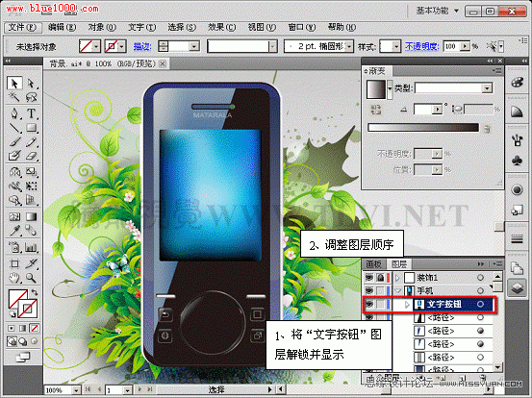Screen dimensions: 532x398
Task: Open the Symbols panel club icon
Action: point(517,161)
